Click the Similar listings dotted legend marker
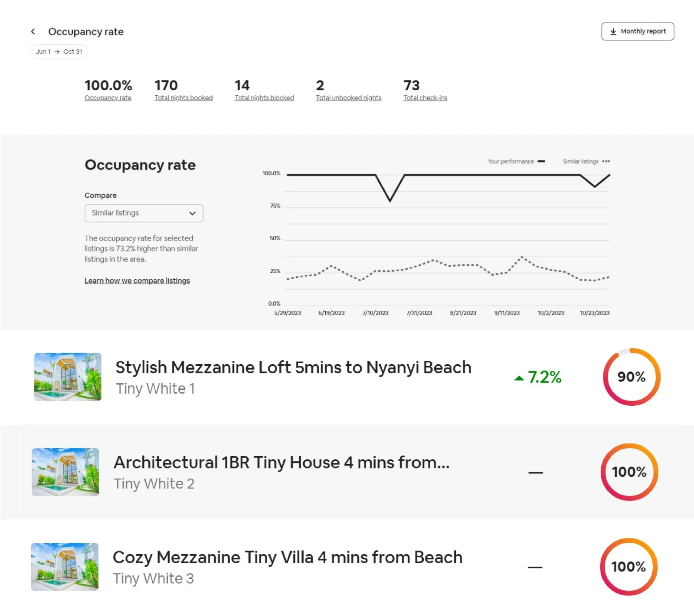This screenshot has height=616, width=694. (x=606, y=161)
